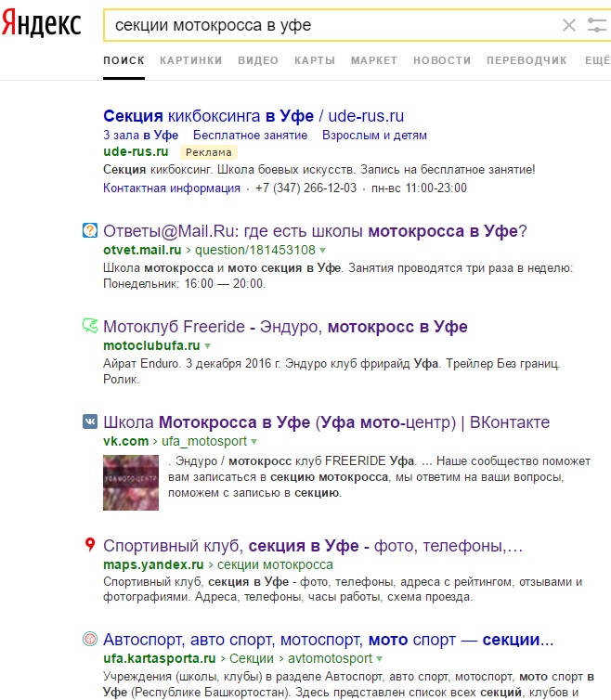611x700 pixels.
Task: Click the 'секции мотокросса' breadcrumb link
Action: [275, 564]
